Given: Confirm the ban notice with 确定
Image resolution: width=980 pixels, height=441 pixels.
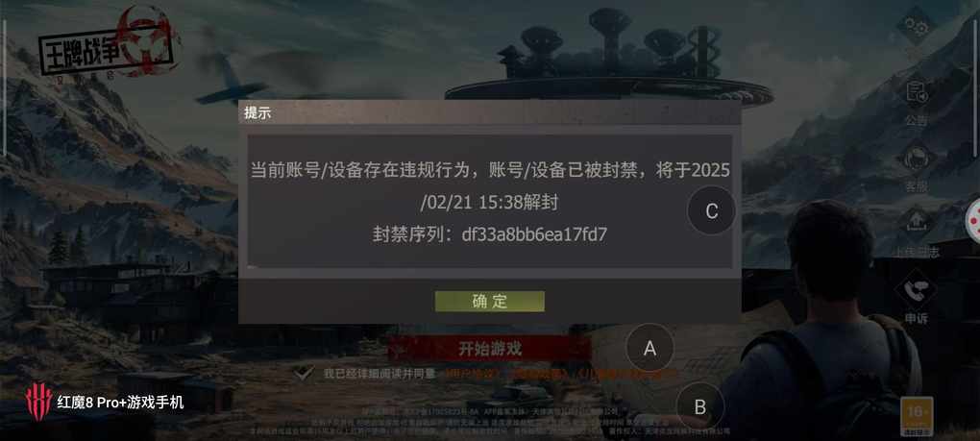Looking at the screenshot, I should coord(489,301).
